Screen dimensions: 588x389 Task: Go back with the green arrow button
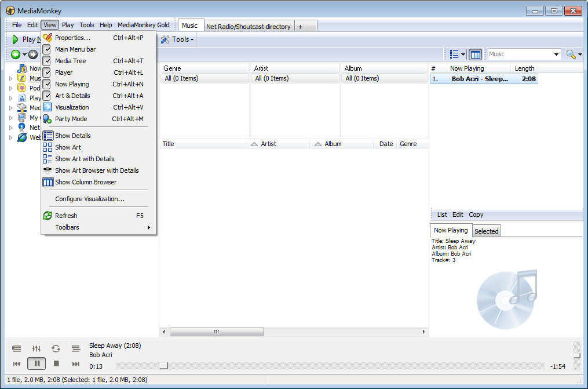pyautogui.click(x=16, y=54)
